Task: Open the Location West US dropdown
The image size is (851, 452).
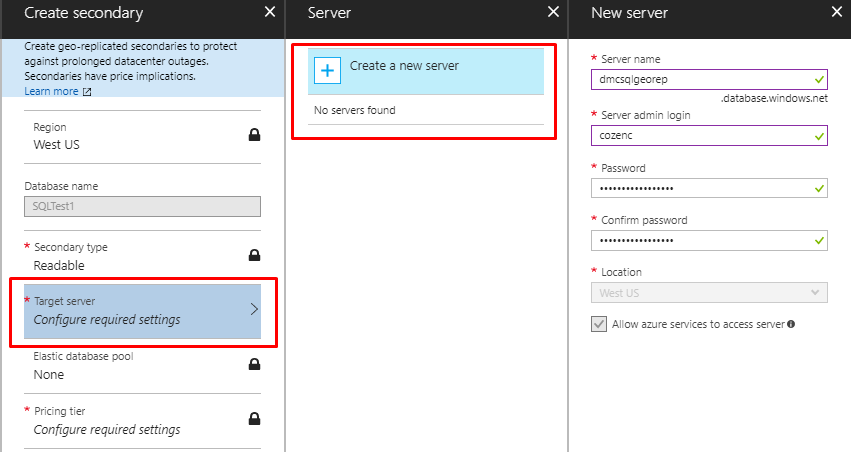Action: 709,292
